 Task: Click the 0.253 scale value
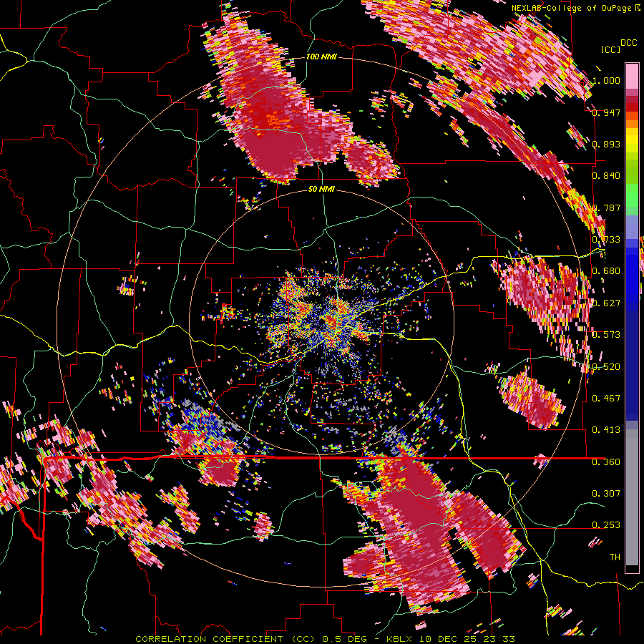[x=606, y=525]
